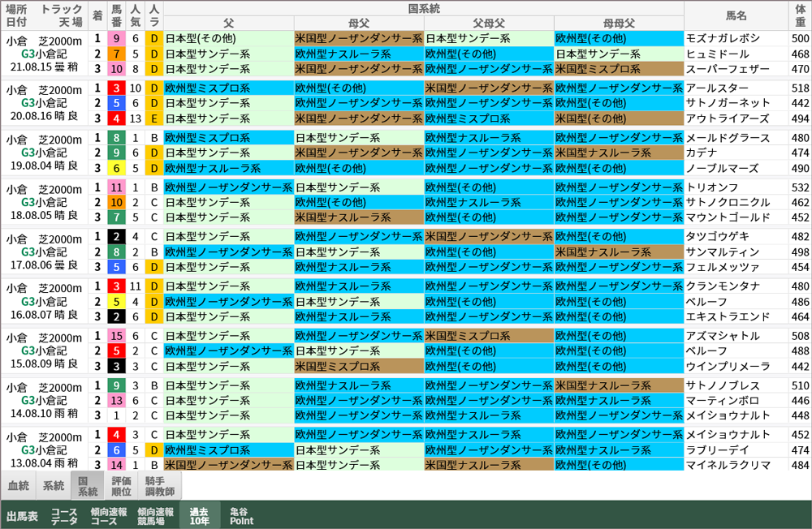The width and height of the screenshot is (812, 529).
Task: Go to 出馬表 in bottom bar
Action: (22, 515)
